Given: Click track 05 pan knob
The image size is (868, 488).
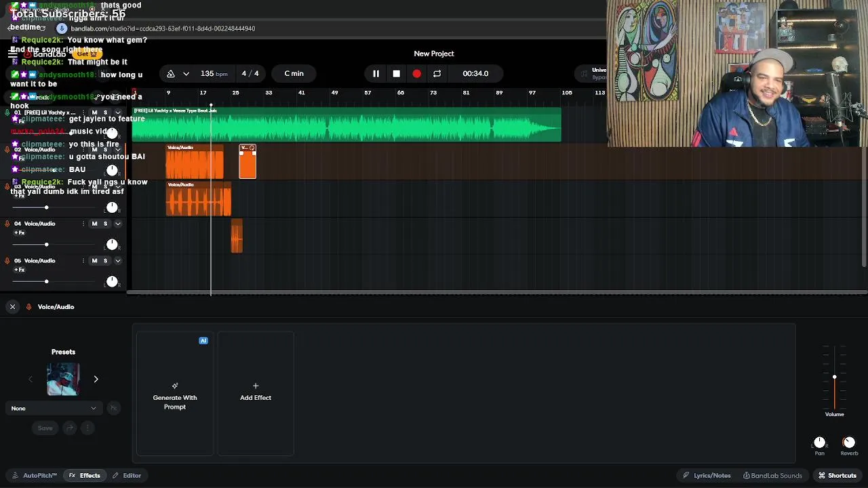Looking at the screenshot, I should pyautogui.click(x=112, y=281).
